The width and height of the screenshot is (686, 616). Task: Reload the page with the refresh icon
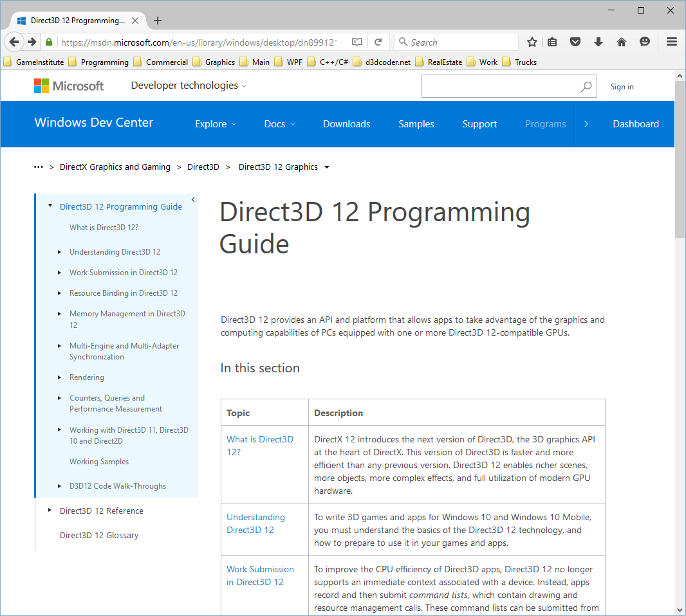(378, 42)
